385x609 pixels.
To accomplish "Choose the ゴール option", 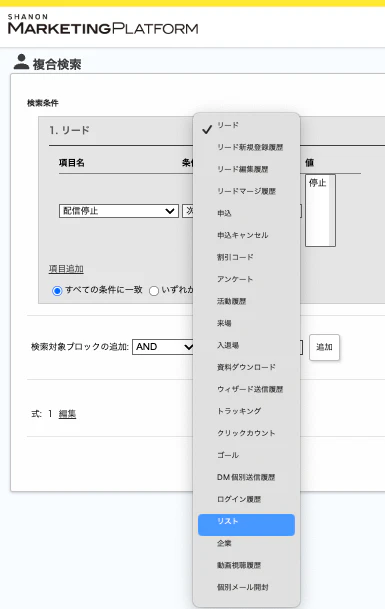I will tap(246, 455).
